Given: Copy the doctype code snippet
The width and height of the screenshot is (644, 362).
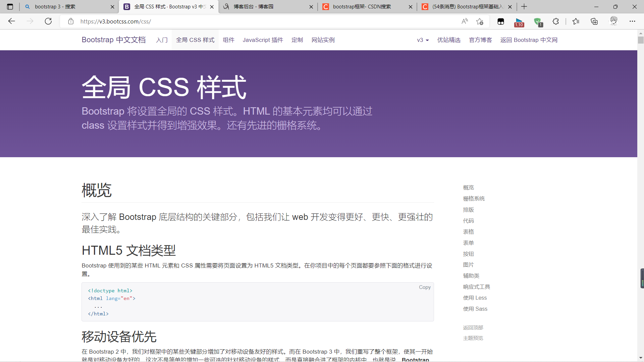Looking at the screenshot, I should coord(424,287).
